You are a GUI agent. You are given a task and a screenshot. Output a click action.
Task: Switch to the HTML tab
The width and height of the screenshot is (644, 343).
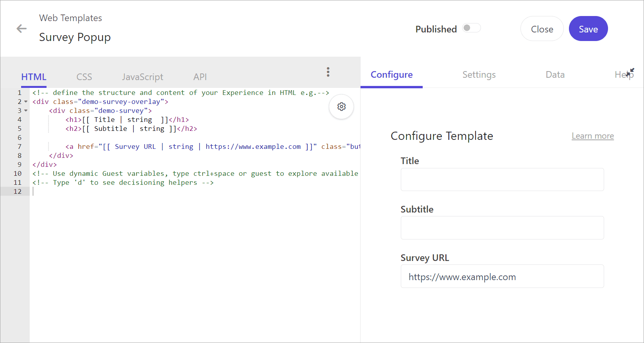click(x=34, y=77)
